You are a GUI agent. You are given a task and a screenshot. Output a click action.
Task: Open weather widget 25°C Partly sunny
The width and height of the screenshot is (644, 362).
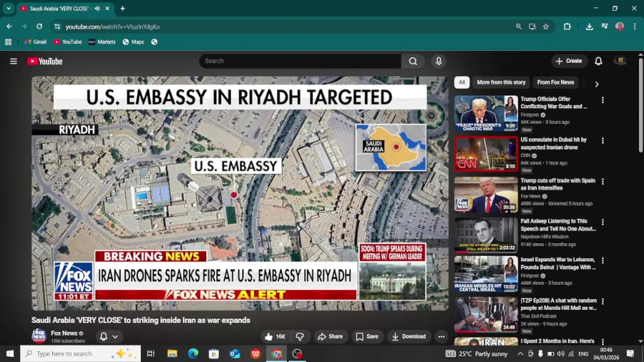click(x=476, y=354)
